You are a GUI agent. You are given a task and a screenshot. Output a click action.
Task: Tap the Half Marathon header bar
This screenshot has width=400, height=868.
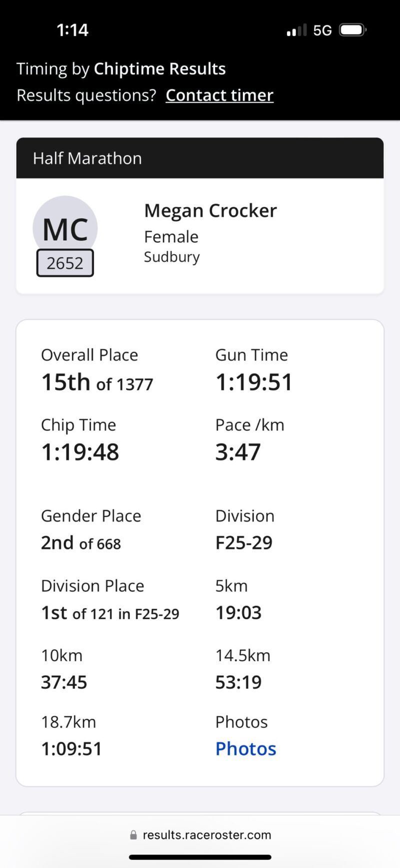(x=200, y=158)
